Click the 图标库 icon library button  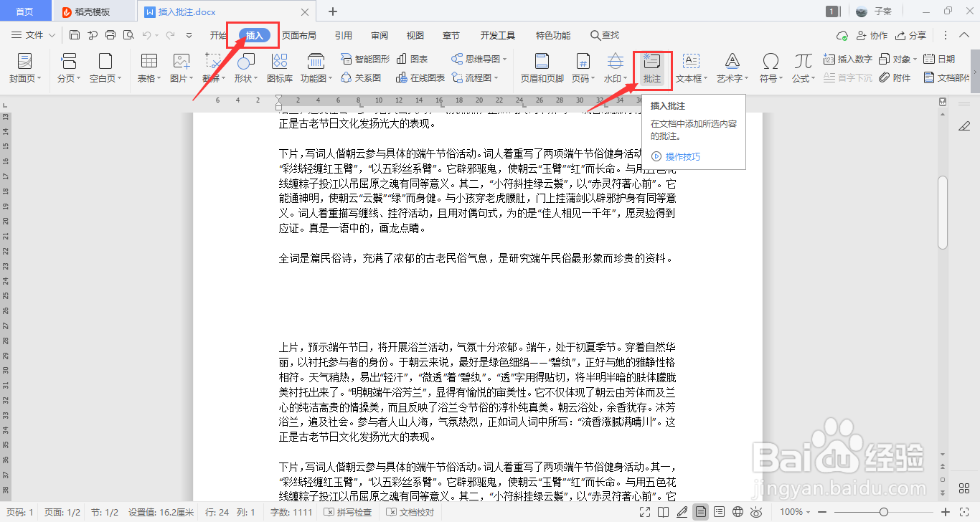280,68
